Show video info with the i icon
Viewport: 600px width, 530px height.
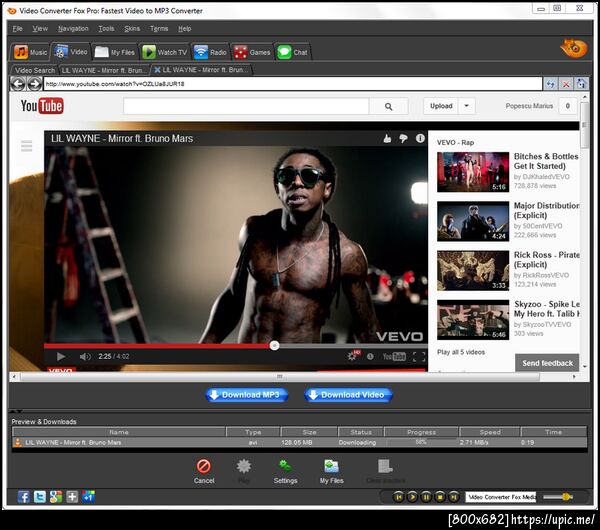click(420, 139)
